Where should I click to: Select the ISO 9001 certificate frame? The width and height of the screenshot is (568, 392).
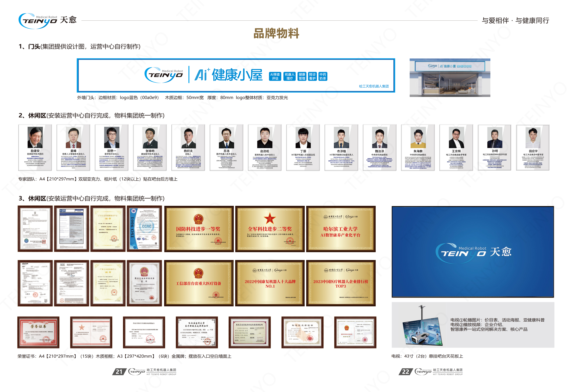click(144, 229)
